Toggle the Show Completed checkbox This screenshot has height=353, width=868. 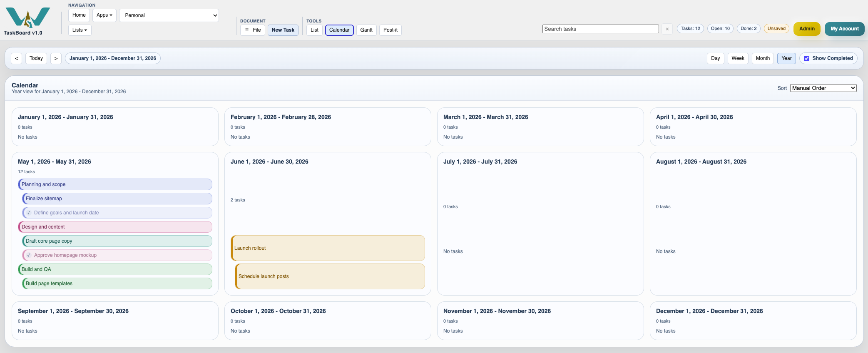coord(807,58)
